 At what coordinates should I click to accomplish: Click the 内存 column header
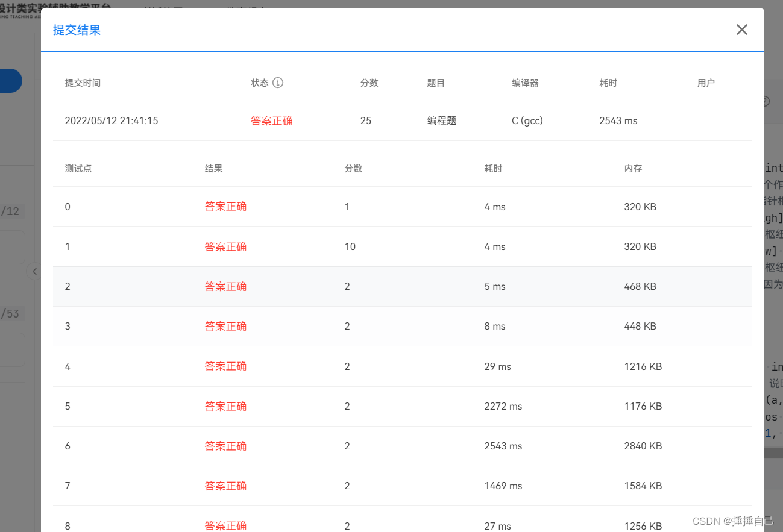(634, 169)
